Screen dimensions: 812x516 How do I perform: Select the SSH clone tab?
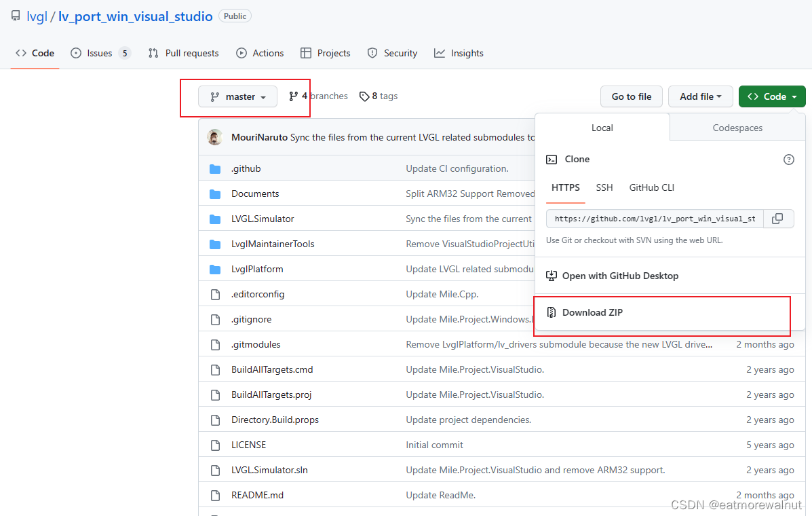click(x=604, y=187)
